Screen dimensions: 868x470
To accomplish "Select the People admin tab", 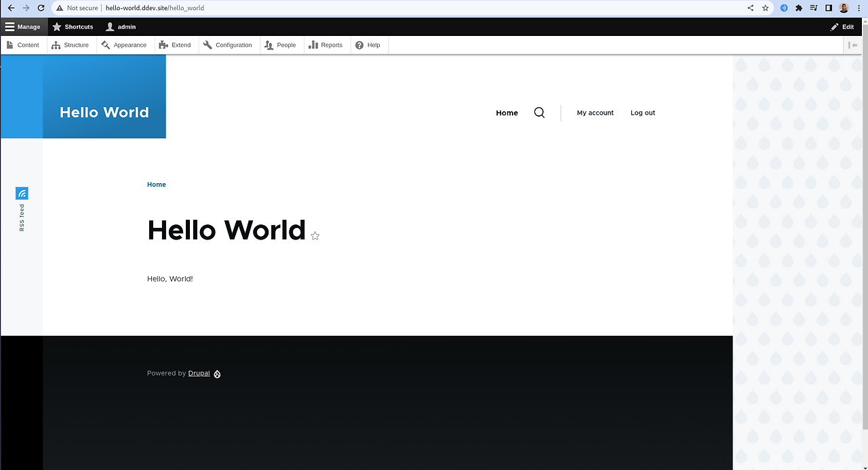I will coord(281,45).
